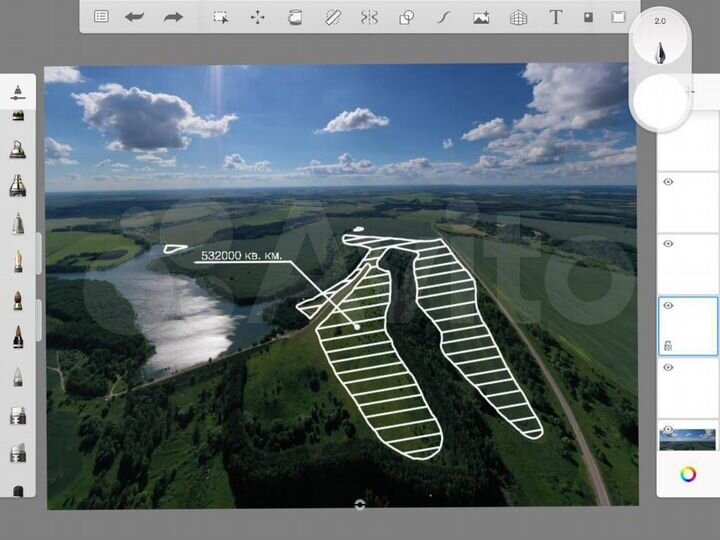The height and width of the screenshot is (540, 720).
Task: Hide the layer directly above selected layer
Action: click(x=669, y=243)
